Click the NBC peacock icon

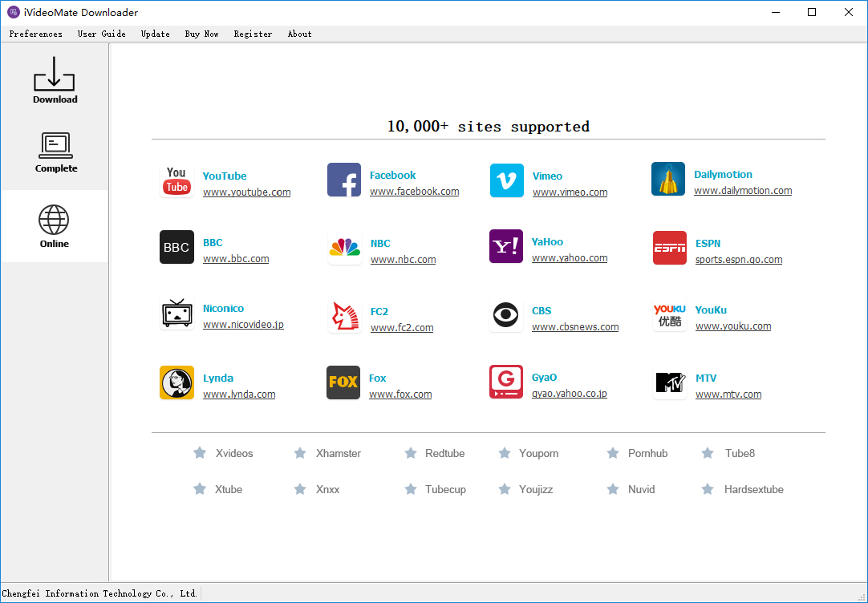[x=344, y=248]
